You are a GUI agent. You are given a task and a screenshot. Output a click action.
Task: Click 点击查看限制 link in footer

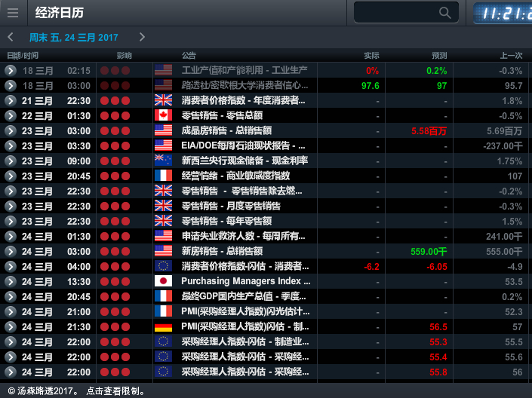click(116, 391)
